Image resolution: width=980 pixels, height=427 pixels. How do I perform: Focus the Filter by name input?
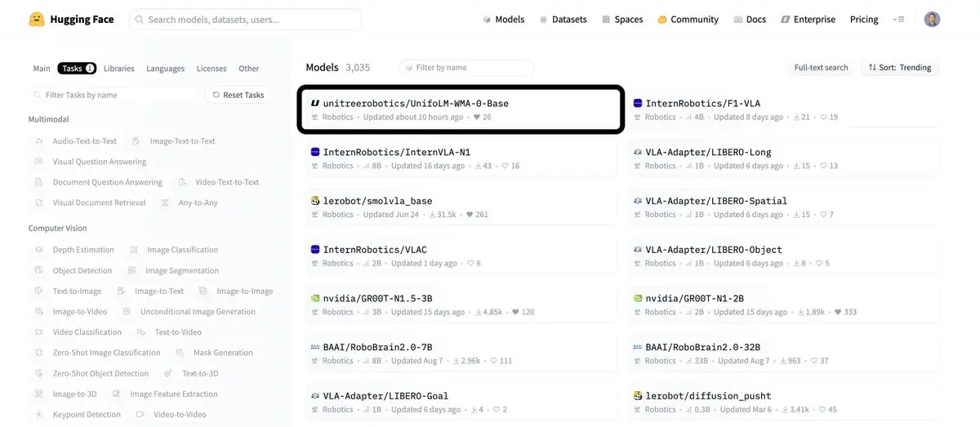point(466,68)
